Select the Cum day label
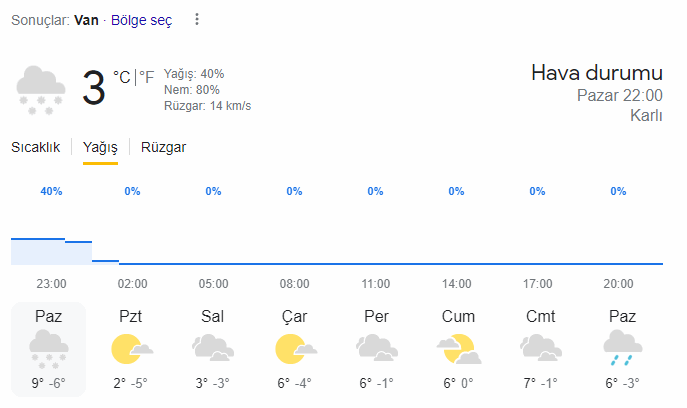Viewport: 687px width, 408px height. [x=458, y=316]
